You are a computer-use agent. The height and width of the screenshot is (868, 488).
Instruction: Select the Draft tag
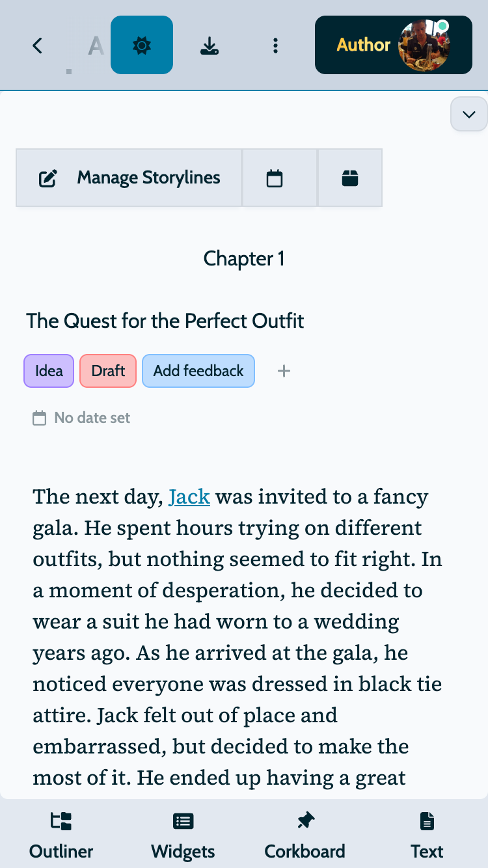108,371
